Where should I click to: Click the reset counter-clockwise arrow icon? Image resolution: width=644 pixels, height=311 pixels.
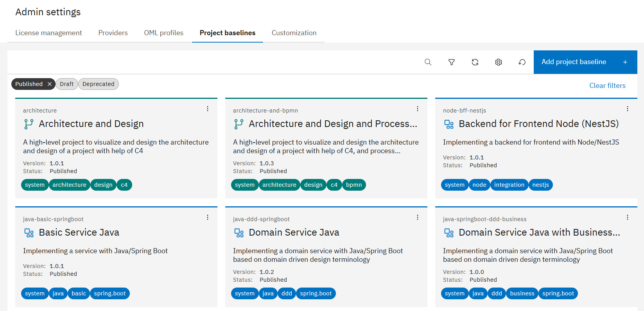pos(522,62)
